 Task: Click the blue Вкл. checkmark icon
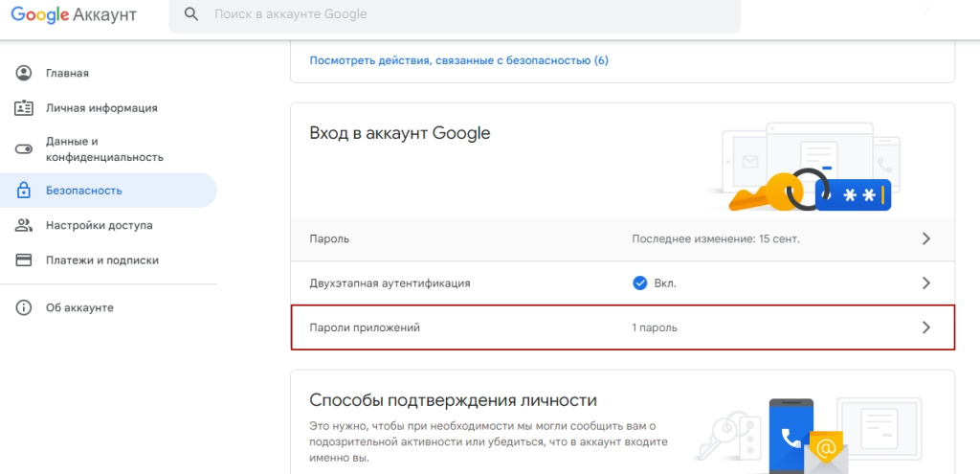click(x=639, y=283)
